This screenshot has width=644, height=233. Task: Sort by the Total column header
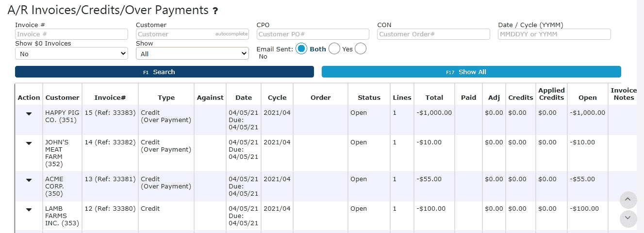pos(434,97)
